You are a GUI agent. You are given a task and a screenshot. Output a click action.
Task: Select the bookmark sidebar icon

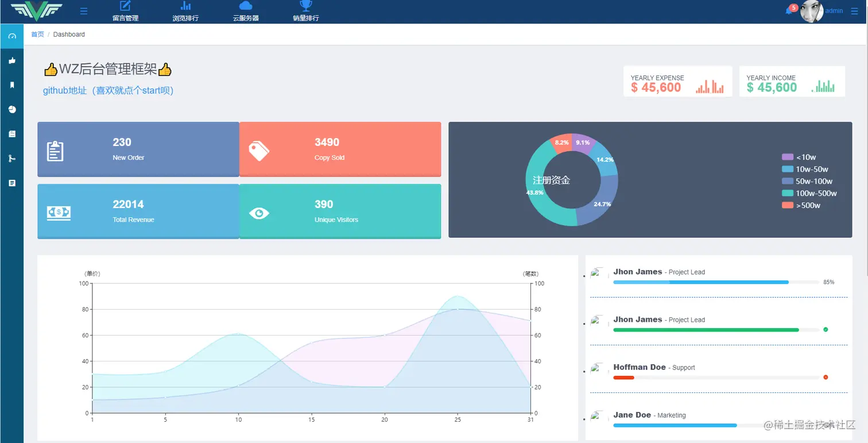pyautogui.click(x=12, y=85)
